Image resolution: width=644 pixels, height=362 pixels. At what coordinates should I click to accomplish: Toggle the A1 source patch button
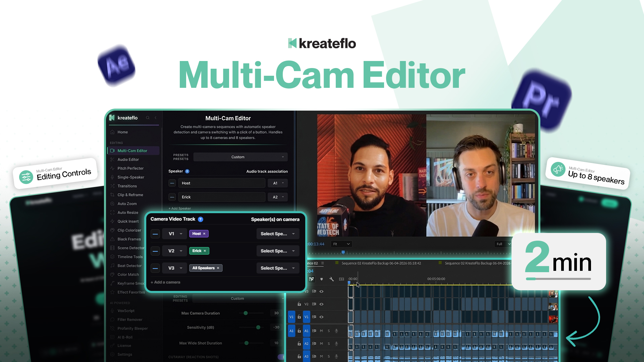click(291, 331)
